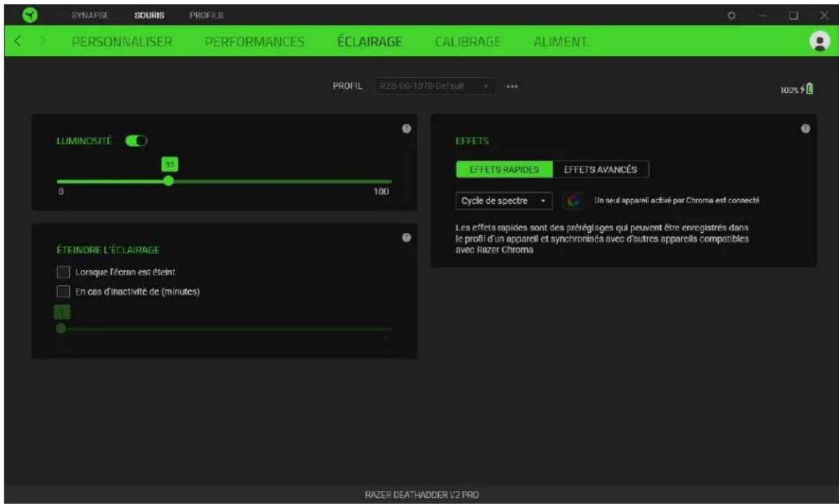Image resolution: width=839 pixels, height=504 pixels.
Task: Go back with the left arrow
Action: (18, 42)
